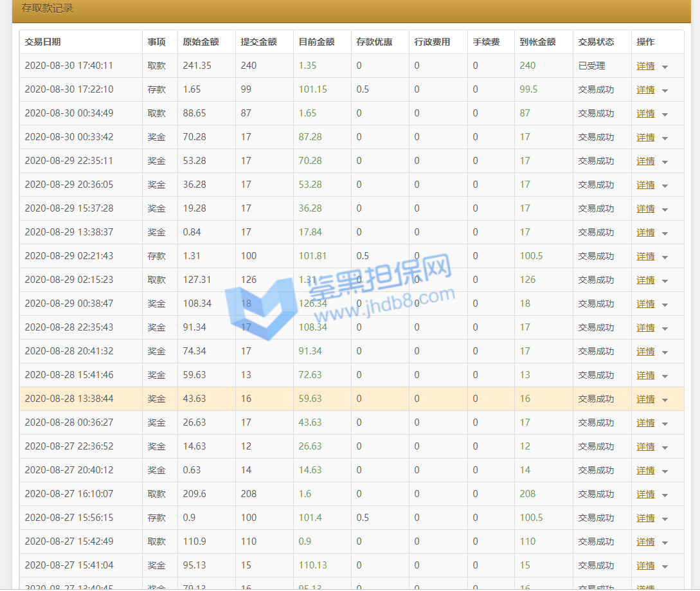Image resolution: width=700 pixels, height=591 pixels.
Task: Click the 交易日期 column header
Action: (43, 42)
